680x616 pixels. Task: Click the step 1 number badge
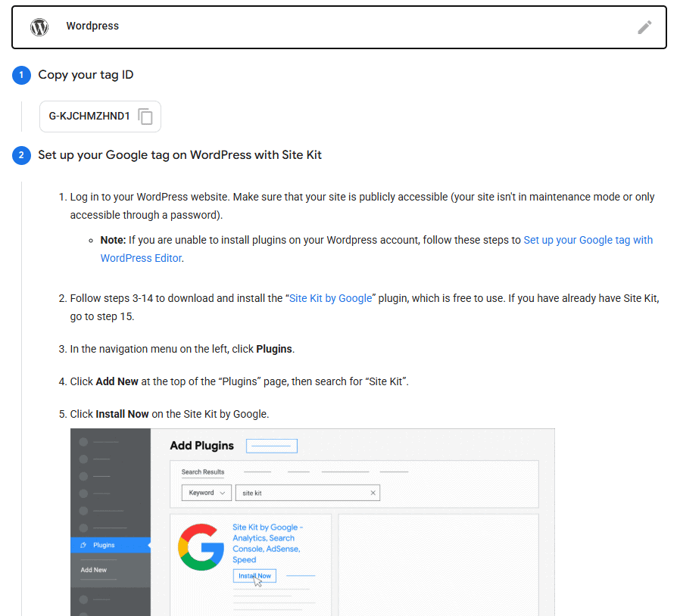click(22, 75)
